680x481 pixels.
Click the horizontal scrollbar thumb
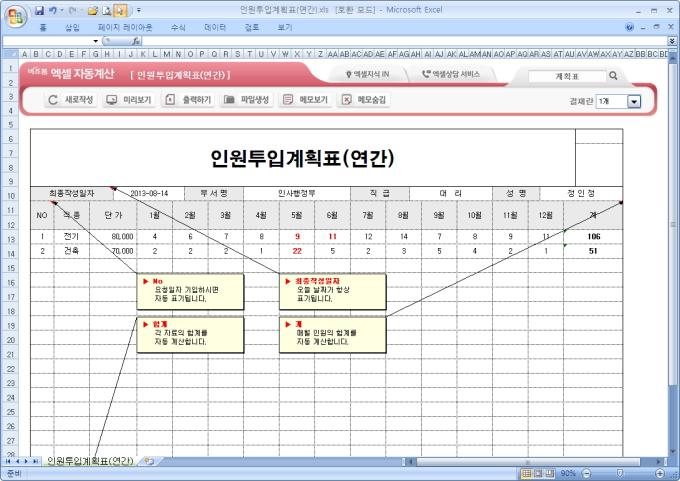tap(528, 462)
